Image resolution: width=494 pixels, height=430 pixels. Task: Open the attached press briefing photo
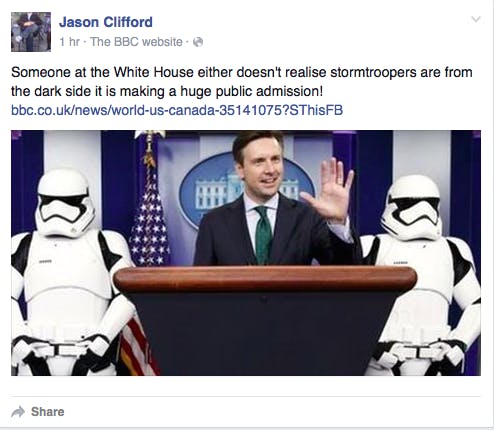(246, 253)
